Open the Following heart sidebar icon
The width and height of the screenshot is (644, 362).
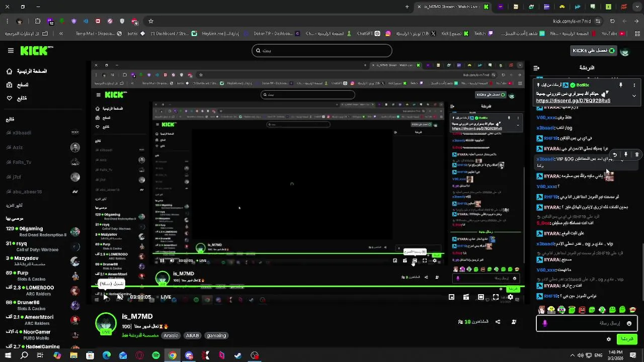pyautogui.click(x=9, y=98)
